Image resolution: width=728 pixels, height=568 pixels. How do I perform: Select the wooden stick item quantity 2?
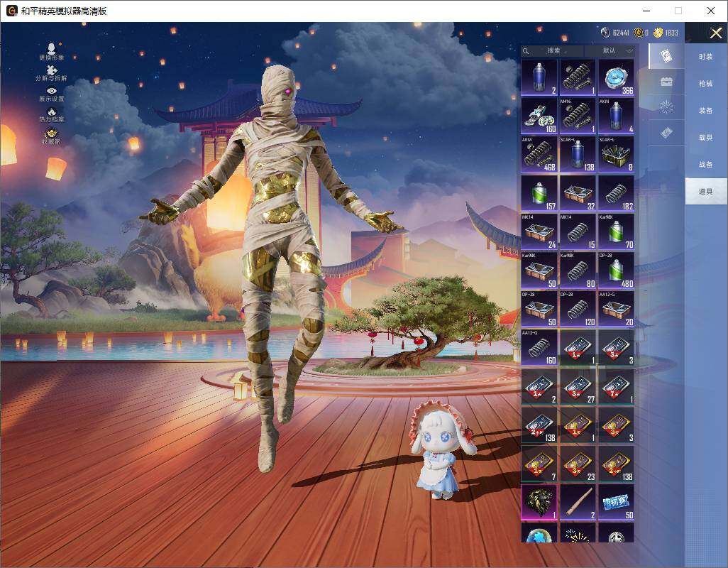(578, 502)
